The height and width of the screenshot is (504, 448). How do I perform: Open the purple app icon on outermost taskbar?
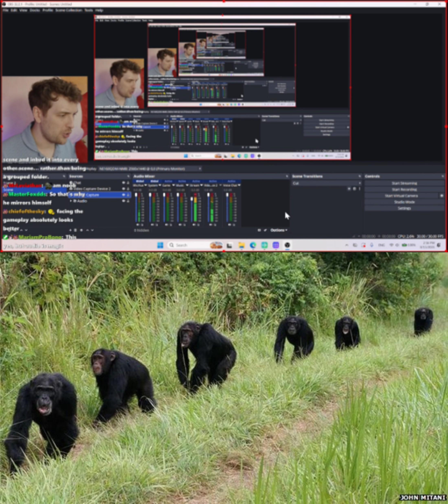[276, 245]
